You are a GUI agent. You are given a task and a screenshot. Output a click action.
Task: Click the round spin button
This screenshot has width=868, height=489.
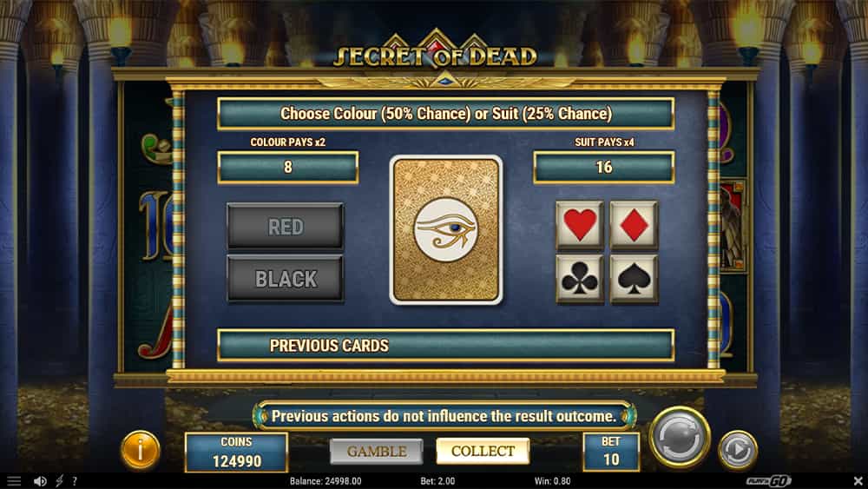click(680, 437)
